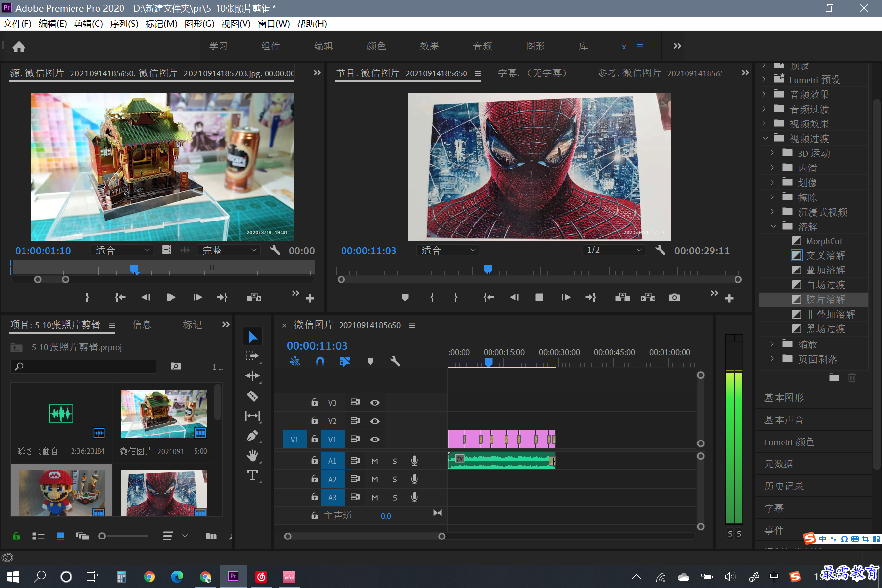The width and height of the screenshot is (882, 588).
Task: Add marker in the timeline panel
Action: point(370,361)
